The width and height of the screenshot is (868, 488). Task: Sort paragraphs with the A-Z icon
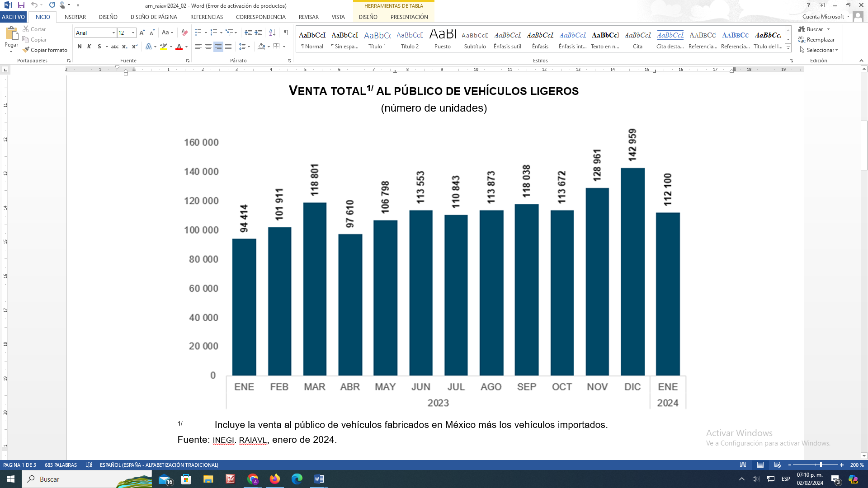click(x=272, y=33)
